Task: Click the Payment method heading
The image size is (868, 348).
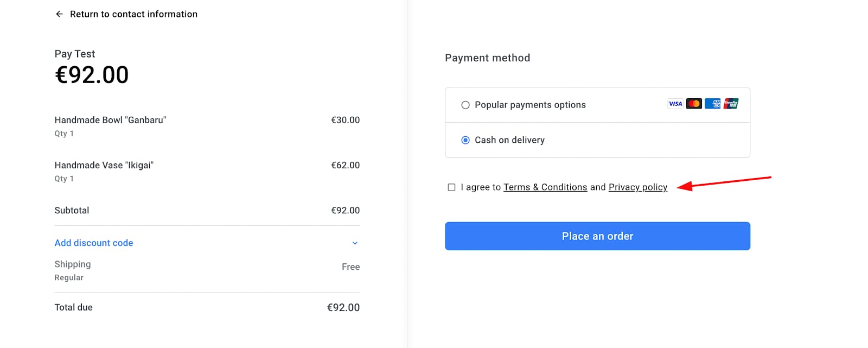Action: pyautogui.click(x=487, y=58)
